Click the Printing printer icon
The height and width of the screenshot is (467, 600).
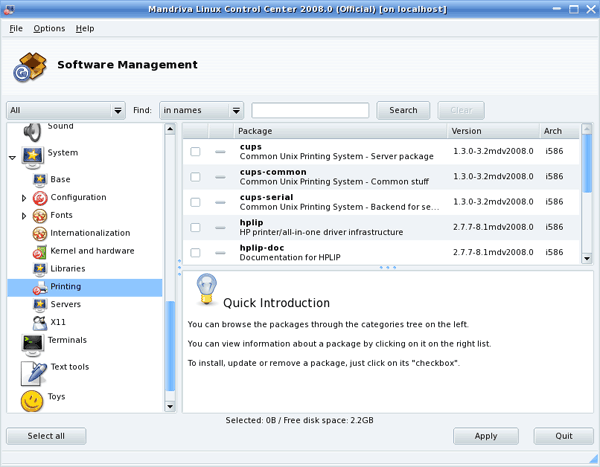pos(40,287)
